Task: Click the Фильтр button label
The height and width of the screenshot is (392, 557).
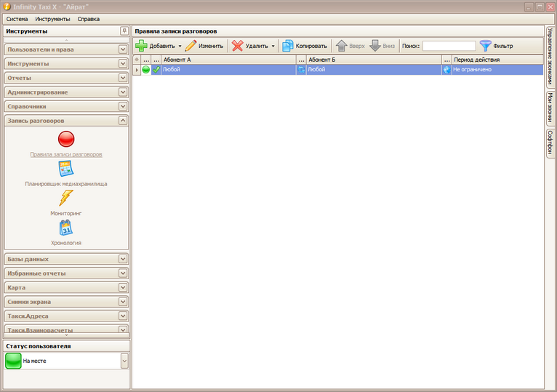Action: coord(503,47)
